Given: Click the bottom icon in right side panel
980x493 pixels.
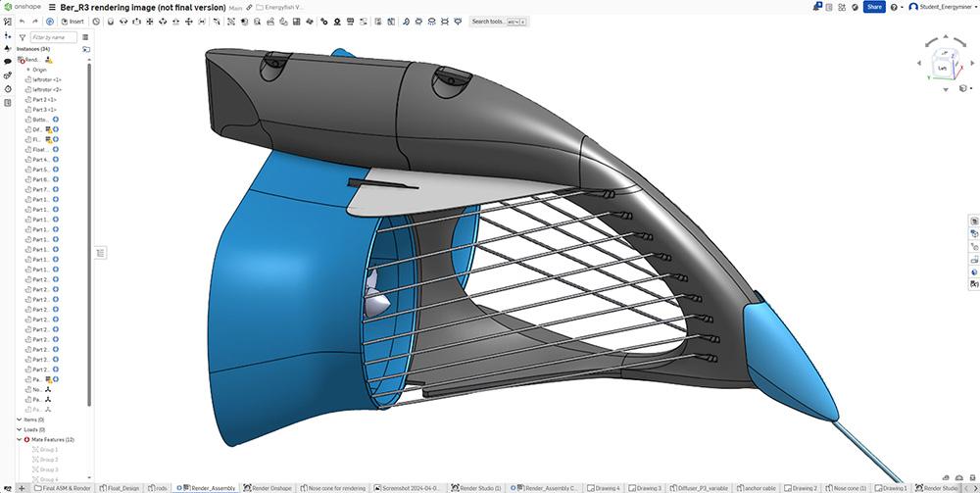Looking at the screenshot, I should click(x=974, y=285).
